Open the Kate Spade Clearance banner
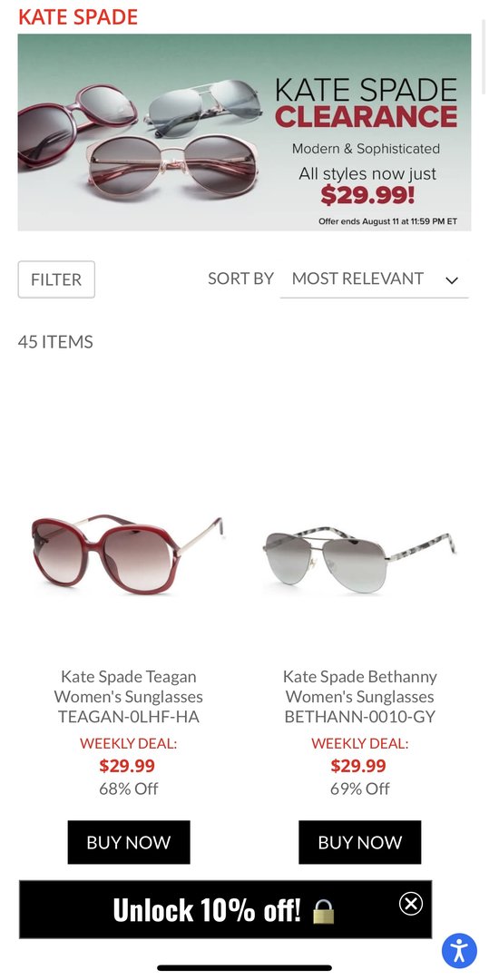Viewport: 489px width, 980px height. 244,132
